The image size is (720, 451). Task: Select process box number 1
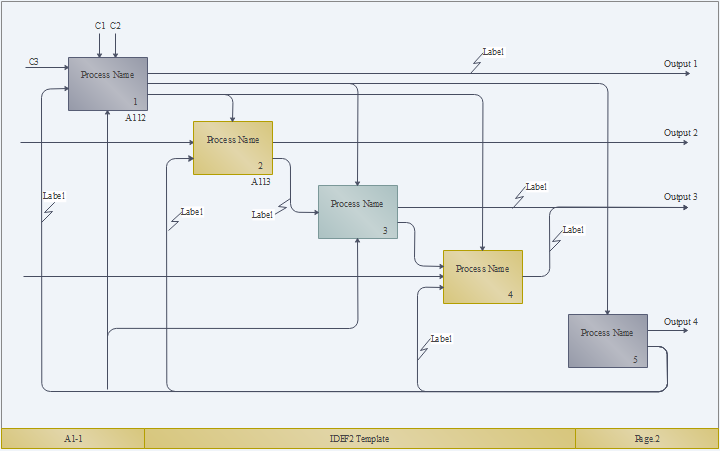pyautogui.click(x=108, y=84)
